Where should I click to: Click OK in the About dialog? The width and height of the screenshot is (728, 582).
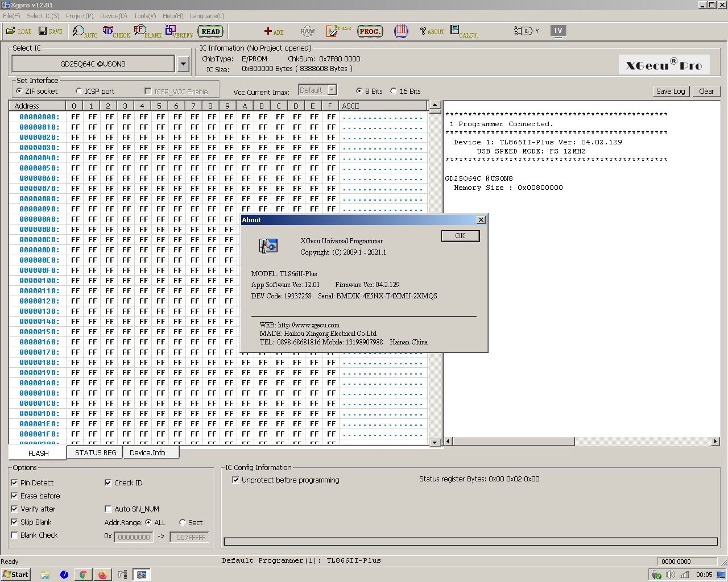(460, 235)
